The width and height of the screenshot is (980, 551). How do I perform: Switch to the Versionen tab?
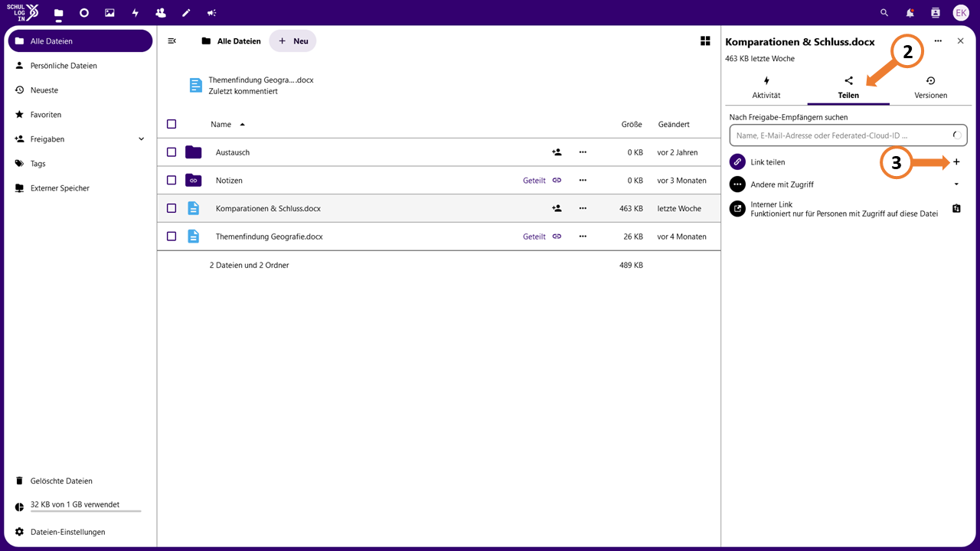930,87
